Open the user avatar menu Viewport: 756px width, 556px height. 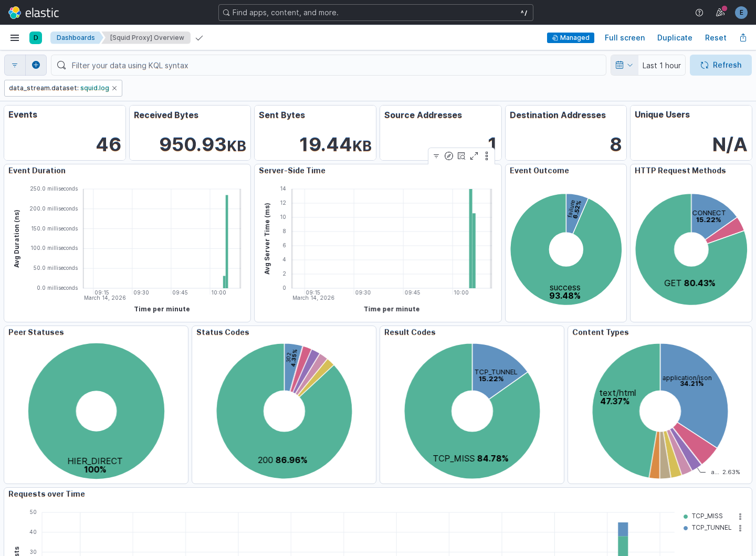point(741,13)
